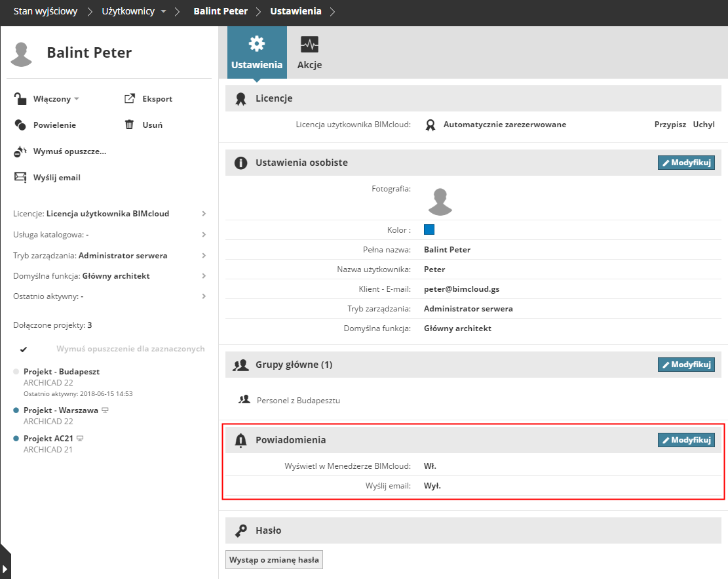Click the Personel z Budapesztu group icon
The image size is (728, 579).
point(244,399)
